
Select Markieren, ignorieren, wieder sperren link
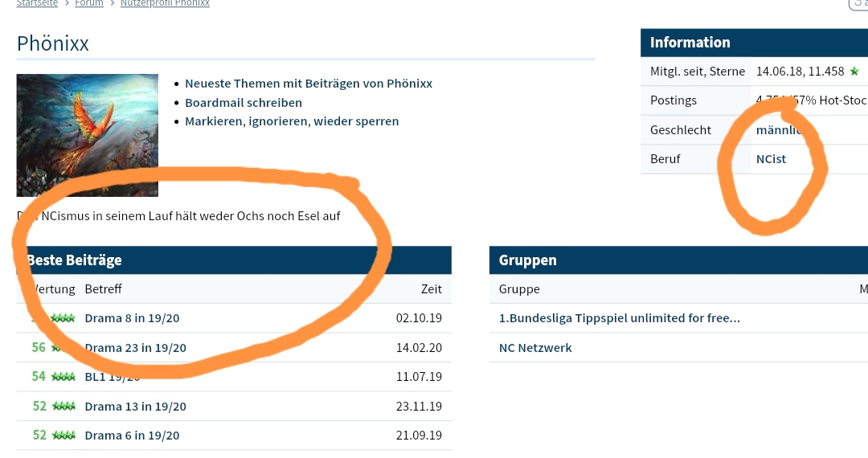292,121
